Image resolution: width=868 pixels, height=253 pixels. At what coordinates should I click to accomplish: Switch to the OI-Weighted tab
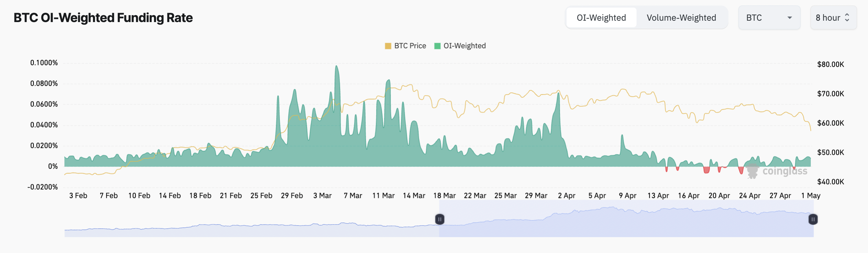coord(601,18)
